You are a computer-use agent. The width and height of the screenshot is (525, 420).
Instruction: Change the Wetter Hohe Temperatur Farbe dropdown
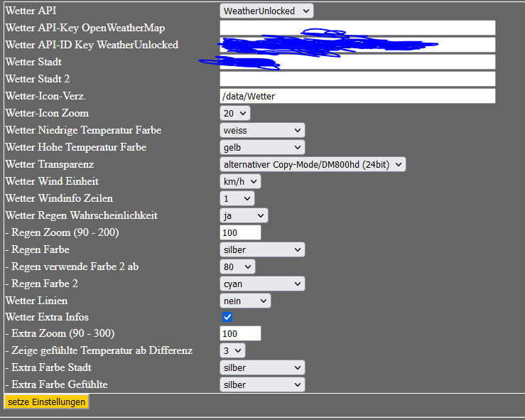click(x=262, y=147)
